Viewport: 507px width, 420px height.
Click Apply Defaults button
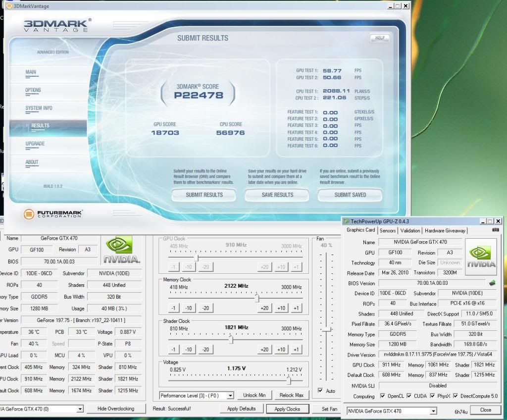pyautogui.click(x=241, y=409)
